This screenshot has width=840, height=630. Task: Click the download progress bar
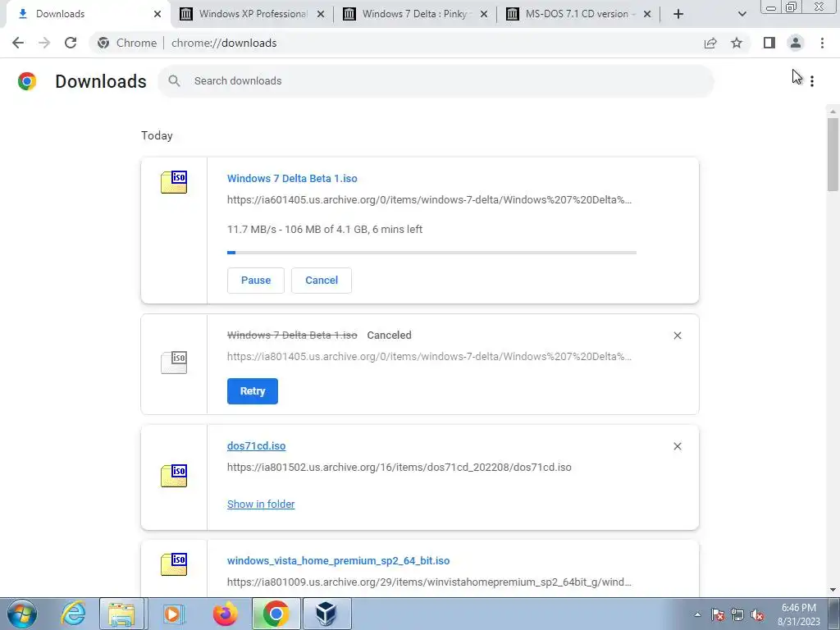431,253
